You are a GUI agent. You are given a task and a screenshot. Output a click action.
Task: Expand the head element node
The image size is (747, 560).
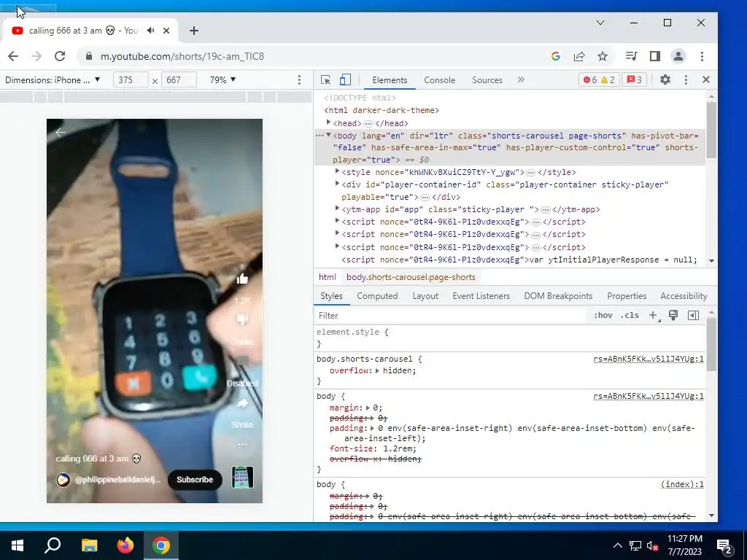[328, 122]
